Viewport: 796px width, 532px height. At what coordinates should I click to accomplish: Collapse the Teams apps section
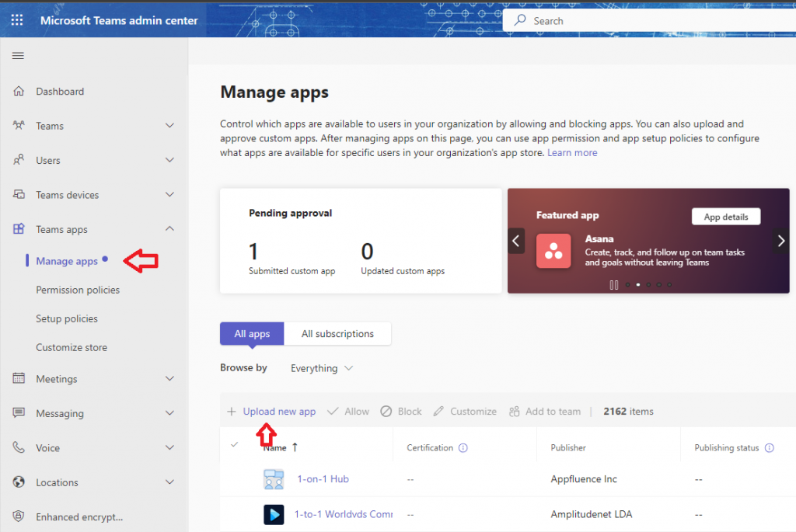(170, 229)
